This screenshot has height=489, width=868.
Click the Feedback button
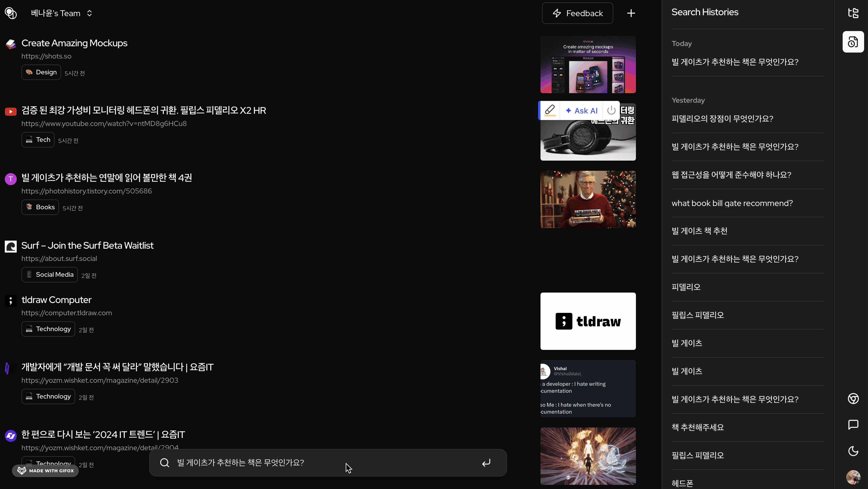[577, 13]
